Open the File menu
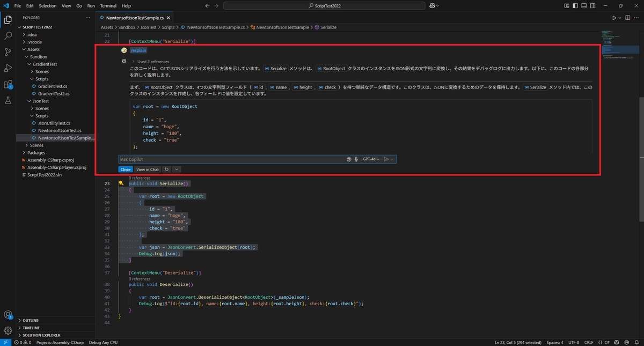This screenshot has height=346, width=644. 18,5
